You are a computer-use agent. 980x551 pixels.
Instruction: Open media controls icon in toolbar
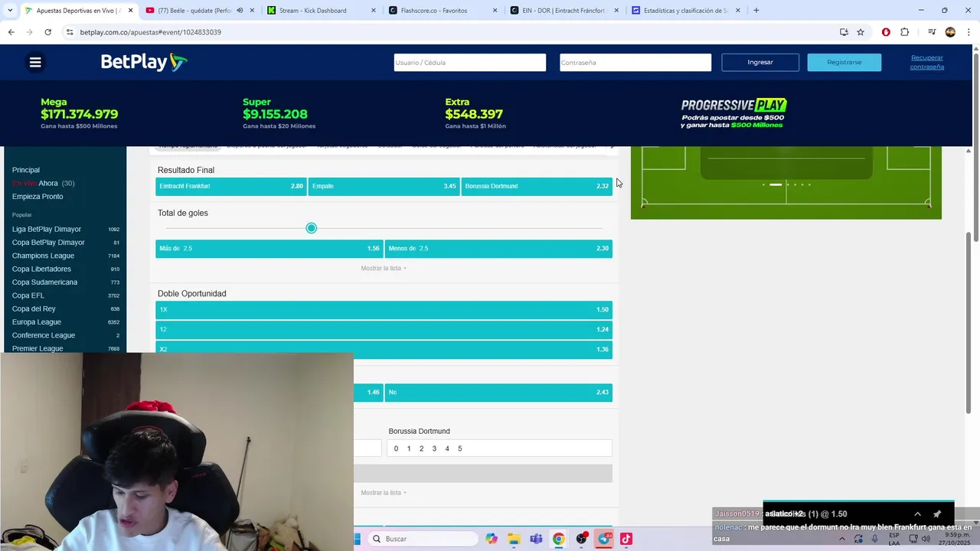pyautogui.click(x=932, y=32)
